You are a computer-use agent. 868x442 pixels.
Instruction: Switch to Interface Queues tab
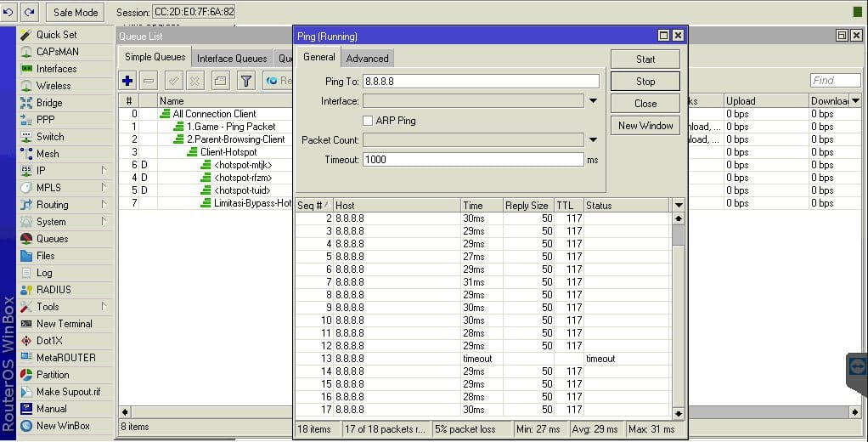[232, 58]
